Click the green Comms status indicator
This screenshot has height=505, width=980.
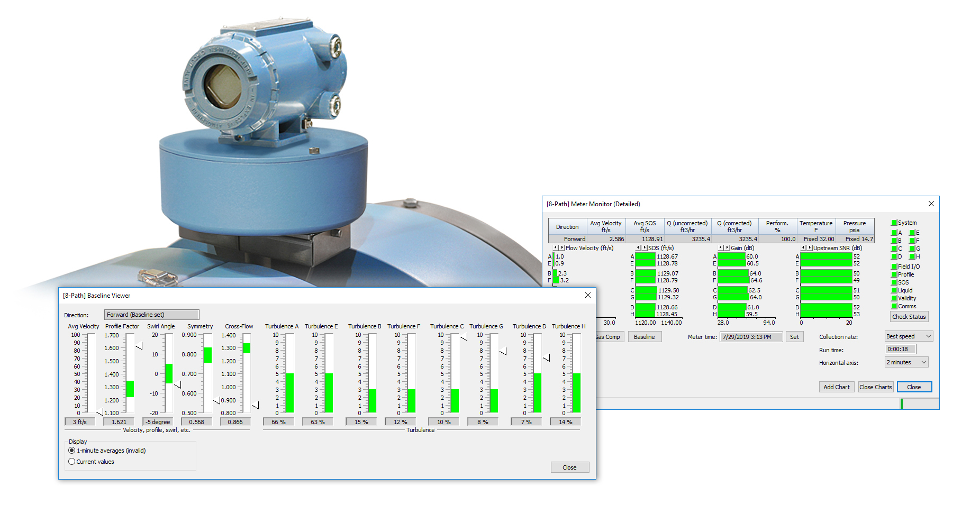(894, 306)
